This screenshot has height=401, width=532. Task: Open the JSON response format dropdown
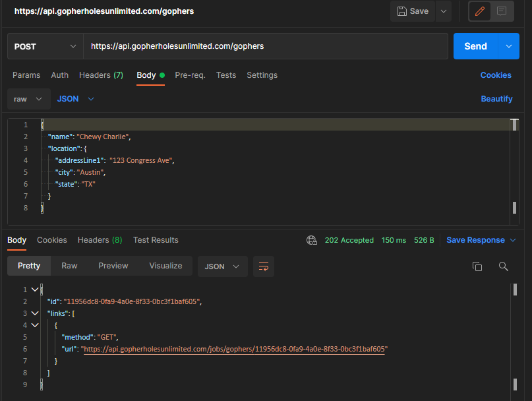coord(223,266)
